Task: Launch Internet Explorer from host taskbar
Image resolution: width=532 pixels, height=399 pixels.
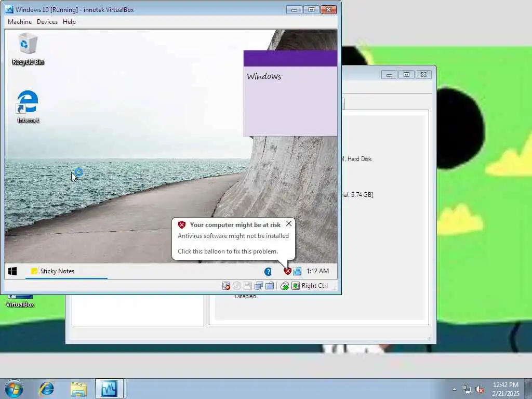Action: pos(46,389)
